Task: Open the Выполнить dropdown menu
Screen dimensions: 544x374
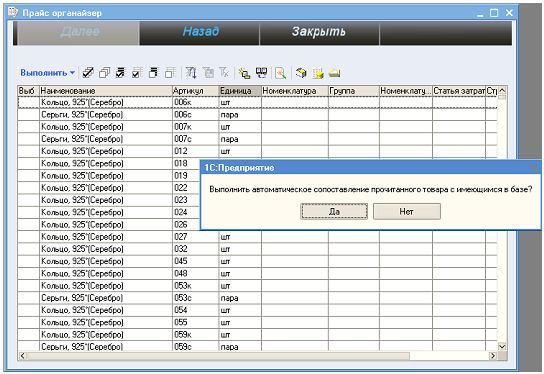Action: [x=47, y=73]
